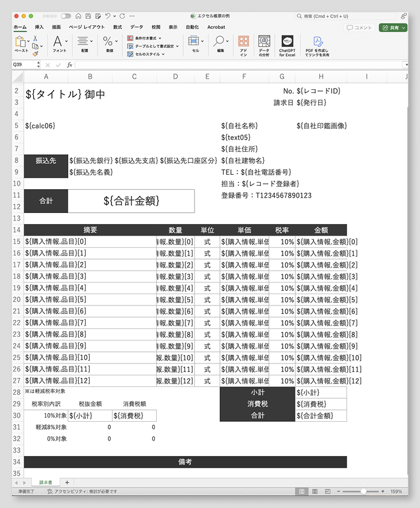Click the ${合計金額} large cell
The image size is (420, 508).
pyautogui.click(x=131, y=201)
